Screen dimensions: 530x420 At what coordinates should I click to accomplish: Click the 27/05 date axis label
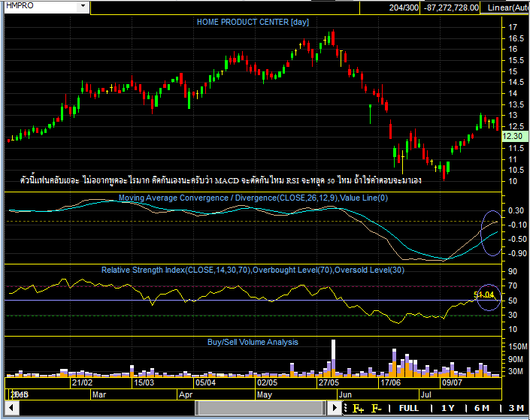(329, 382)
